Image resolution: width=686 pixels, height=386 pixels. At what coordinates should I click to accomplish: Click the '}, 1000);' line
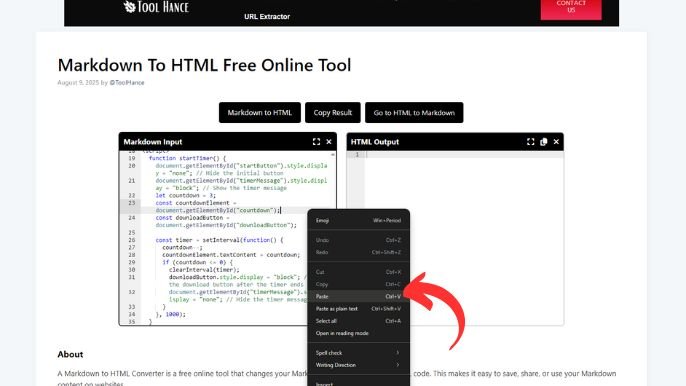[171, 314]
